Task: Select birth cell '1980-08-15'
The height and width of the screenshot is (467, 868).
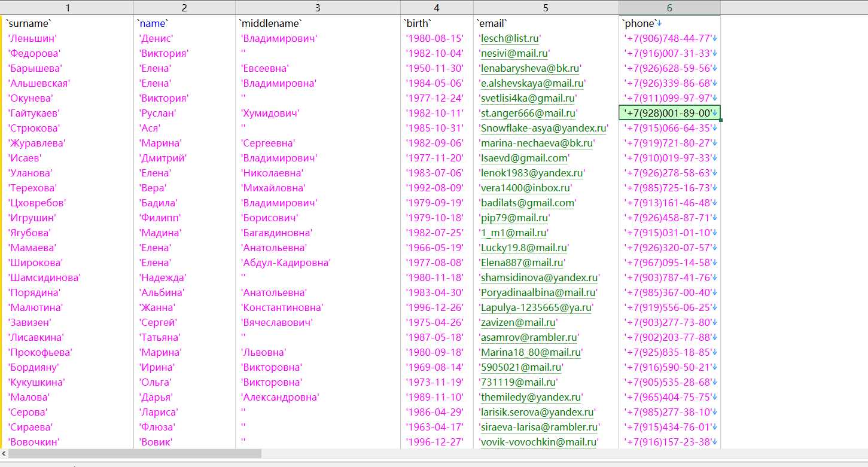Action: (437, 38)
